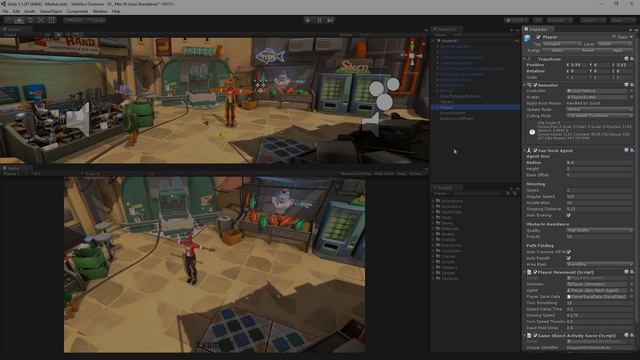Open the Tag dropdown
This screenshot has width=640, height=360.
point(562,44)
